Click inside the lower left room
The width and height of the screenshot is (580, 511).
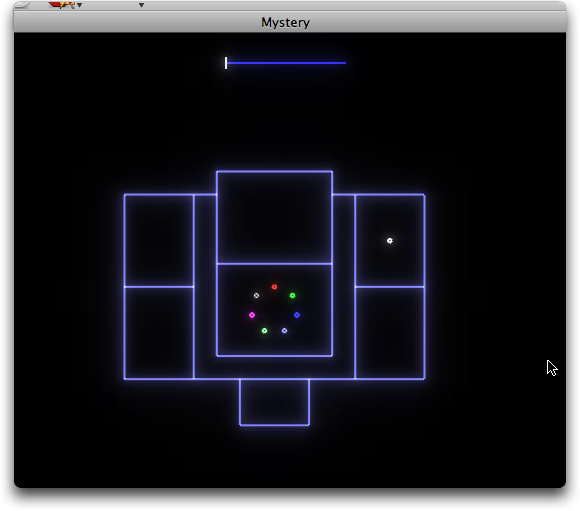pos(159,333)
